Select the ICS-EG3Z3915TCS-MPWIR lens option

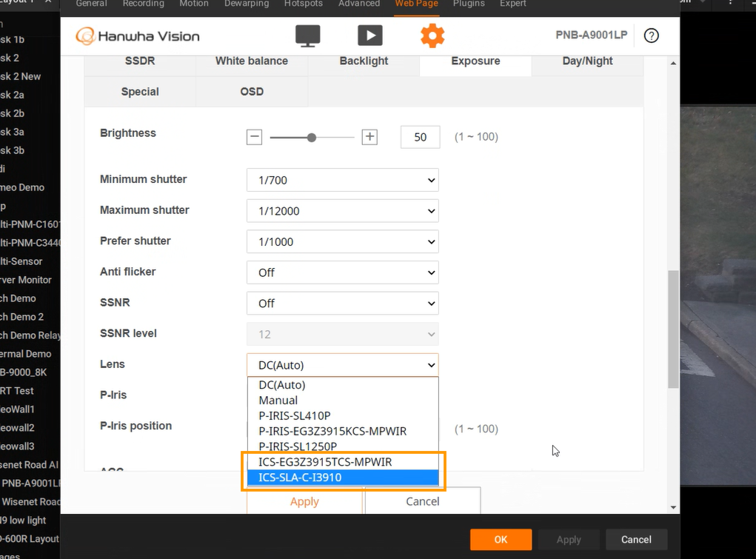(342, 461)
